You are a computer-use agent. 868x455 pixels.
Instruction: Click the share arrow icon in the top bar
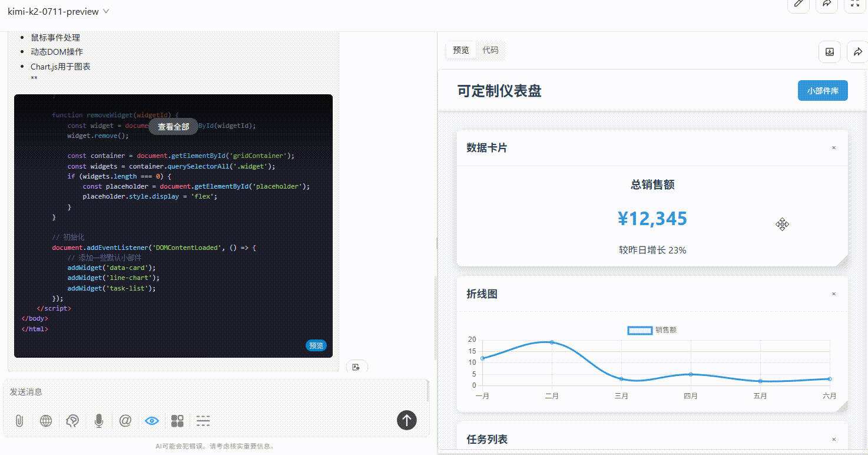pyautogui.click(x=827, y=4)
